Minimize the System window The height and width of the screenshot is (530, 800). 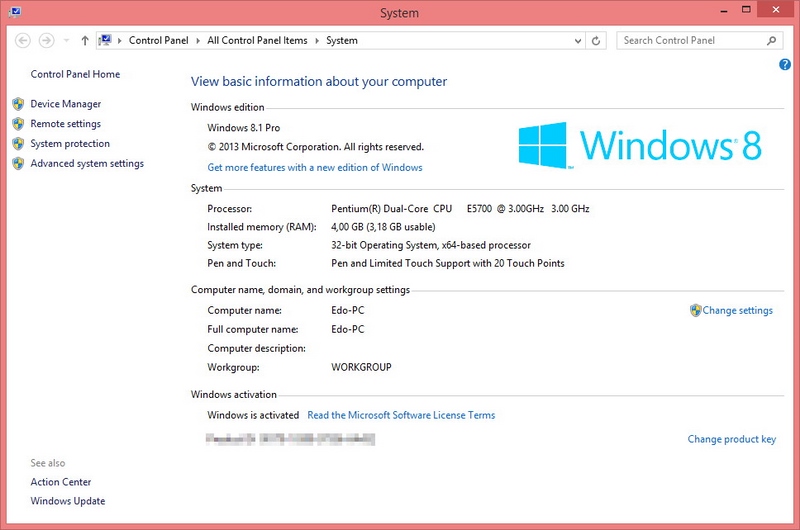723,10
